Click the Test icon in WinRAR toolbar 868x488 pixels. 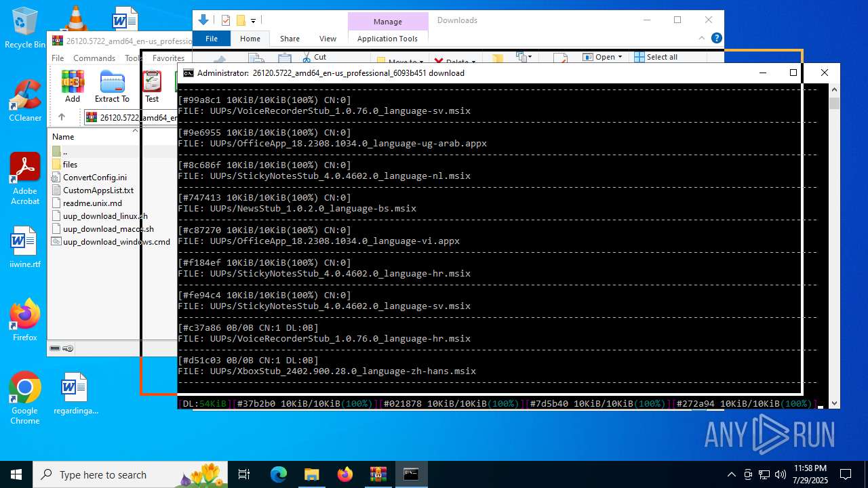(x=152, y=87)
